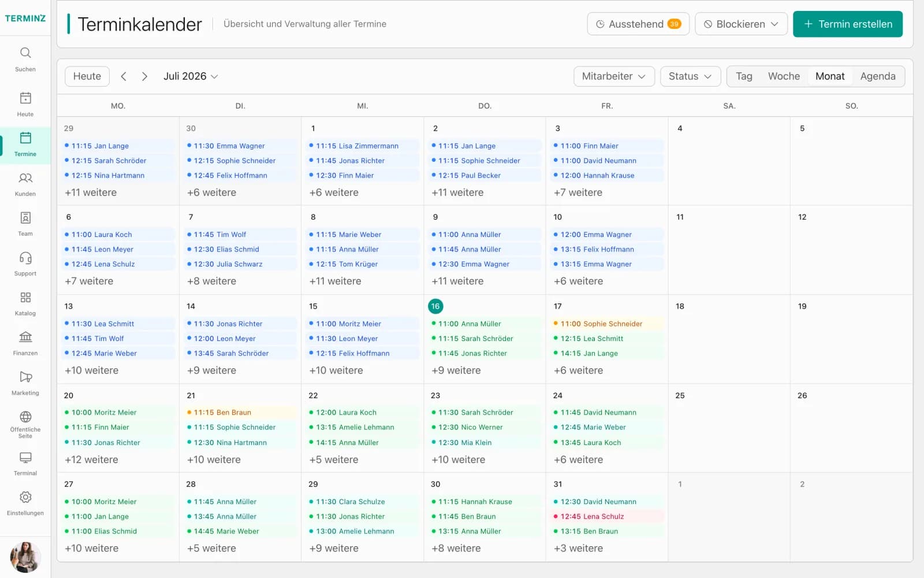Image resolution: width=924 pixels, height=578 pixels.
Task: Switch to Agenda view
Action: click(x=878, y=76)
